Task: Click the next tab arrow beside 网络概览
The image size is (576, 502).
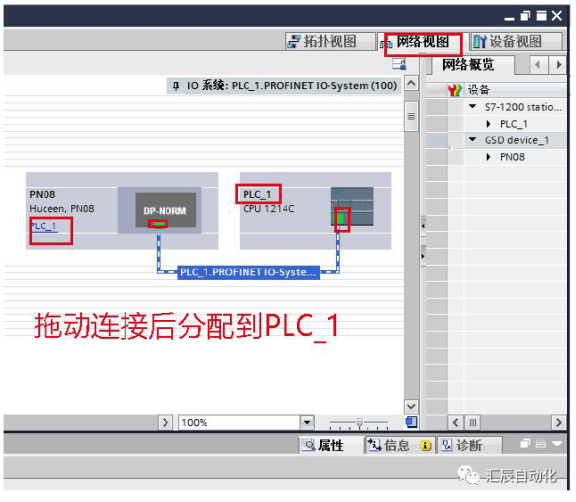Action: (558, 65)
